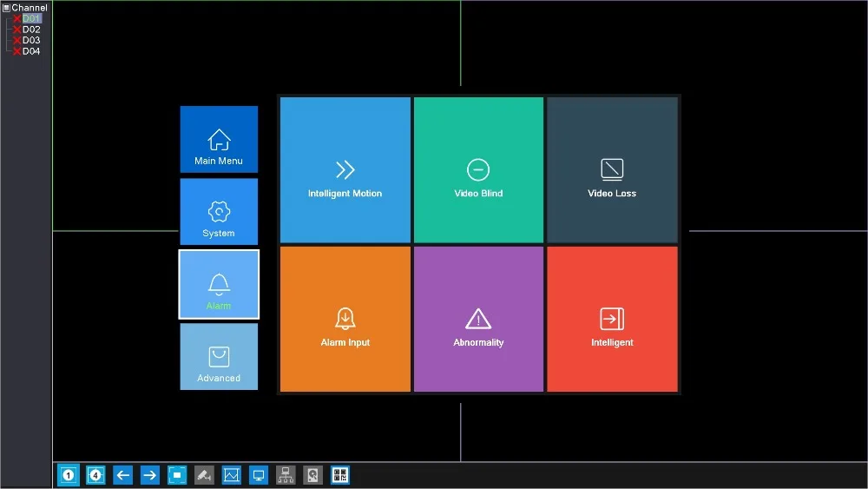Select channel D03 in tree

point(31,40)
